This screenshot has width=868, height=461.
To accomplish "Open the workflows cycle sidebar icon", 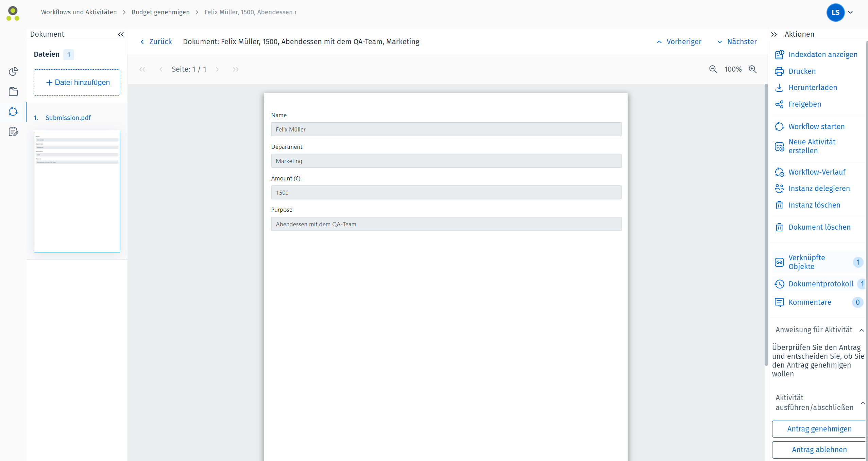I will click(13, 111).
